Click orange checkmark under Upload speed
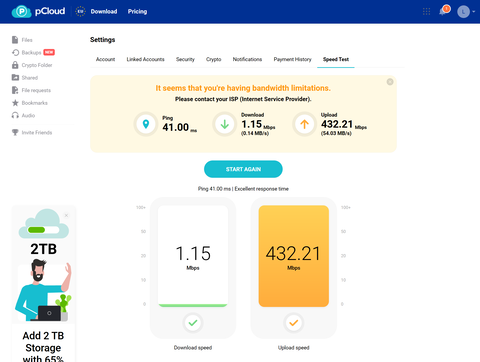This screenshot has height=362, width=480. 294,323
